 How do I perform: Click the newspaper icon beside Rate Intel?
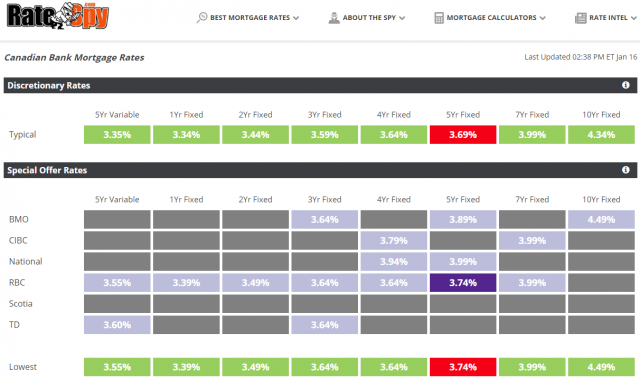click(581, 18)
